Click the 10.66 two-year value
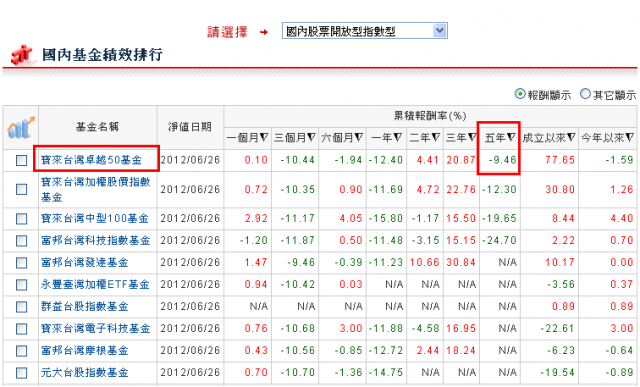Image resolution: width=640 pixels, height=387 pixels. point(424,262)
